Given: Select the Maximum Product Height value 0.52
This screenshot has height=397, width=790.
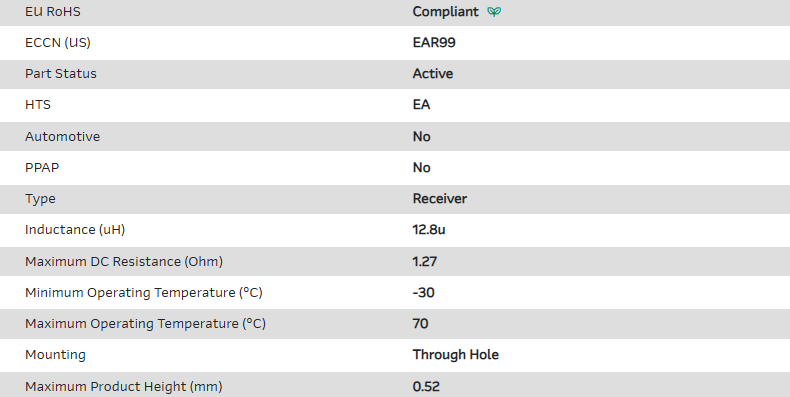Looking at the screenshot, I should 426,386.
